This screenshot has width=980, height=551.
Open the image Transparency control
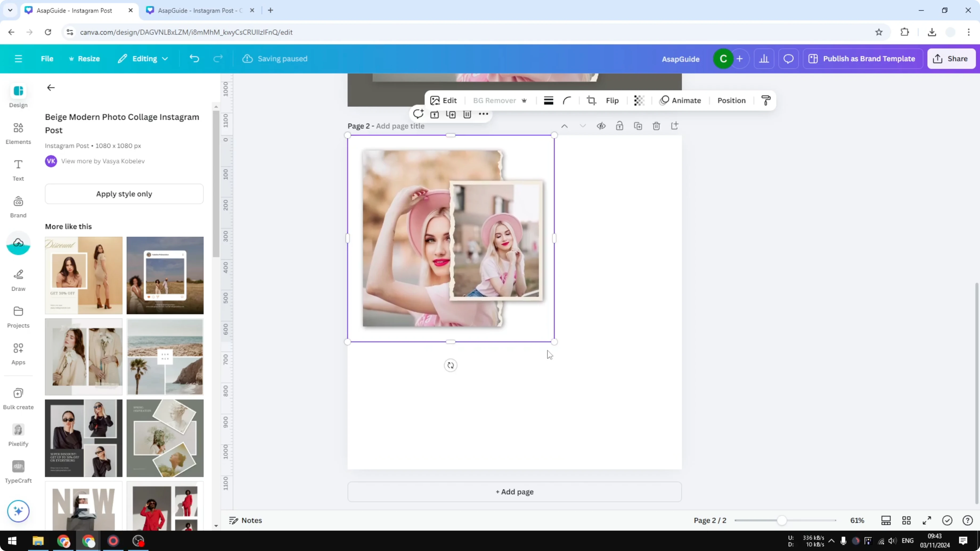click(639, 100)
